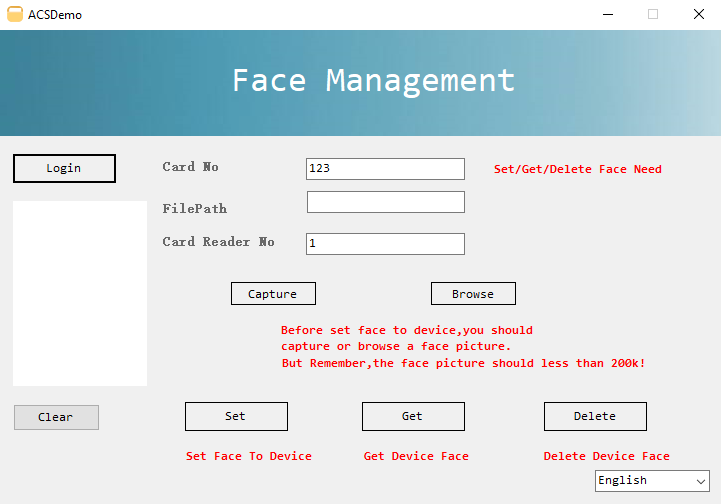Click the Face Management header banner
This screenshot has height=504, width=721.
[x=373, y=81]
